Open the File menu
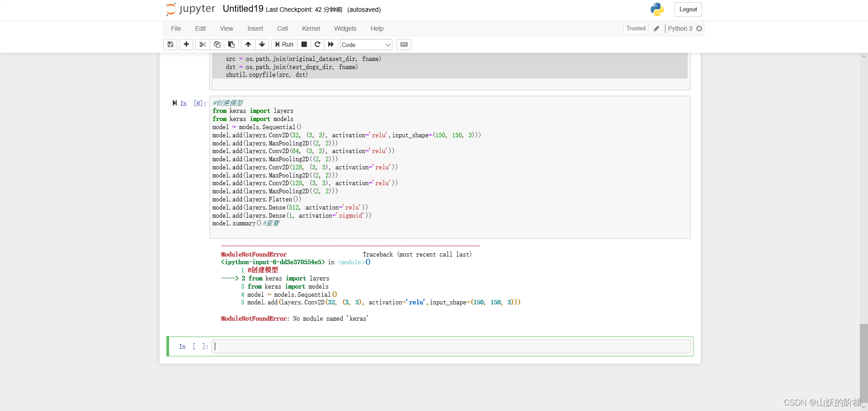This screenshot has width=868, height=411. tap(176, 28)
